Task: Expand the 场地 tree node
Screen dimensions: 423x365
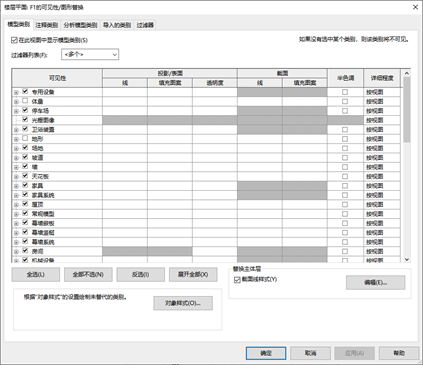Action: click(16, 149)
